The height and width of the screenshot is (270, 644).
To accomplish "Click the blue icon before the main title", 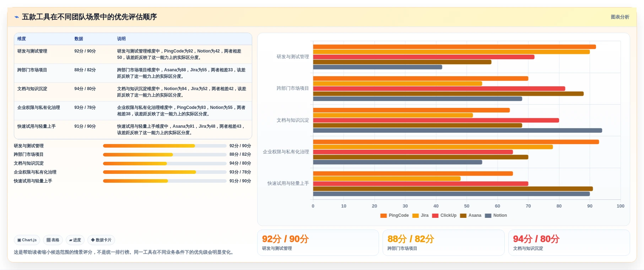I will click(x=16, y=17).
